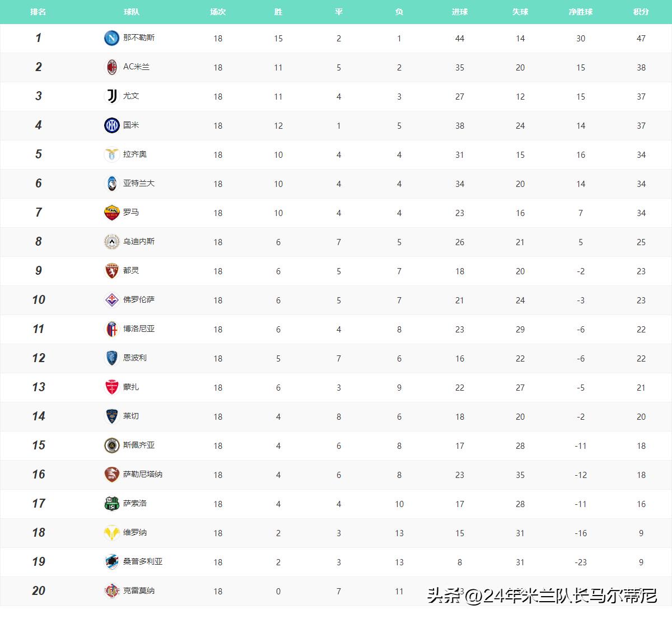This screenshot has height=619, width=672.
Task: Click the 净胜球 column header
Action: 580,12
